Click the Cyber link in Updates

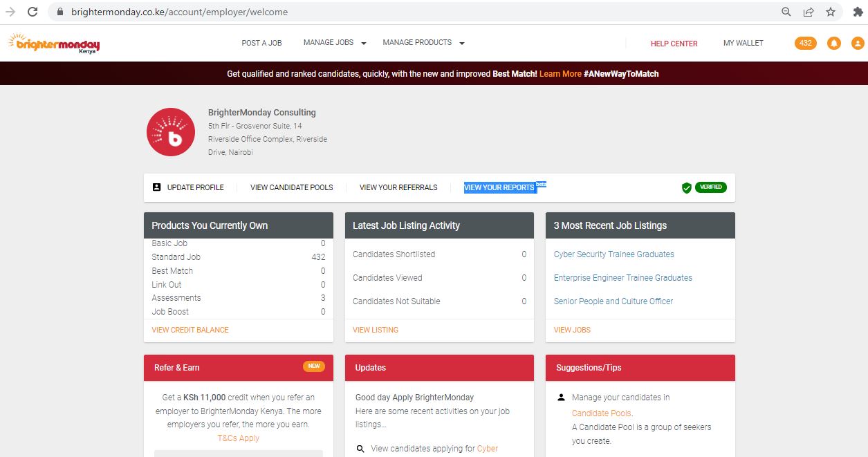(x=488, y=449)
